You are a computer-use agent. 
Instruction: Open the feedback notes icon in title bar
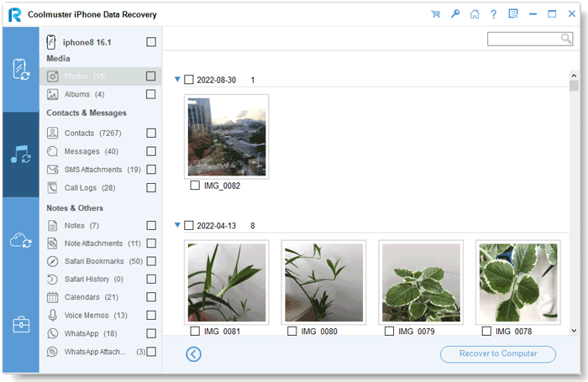513,14
